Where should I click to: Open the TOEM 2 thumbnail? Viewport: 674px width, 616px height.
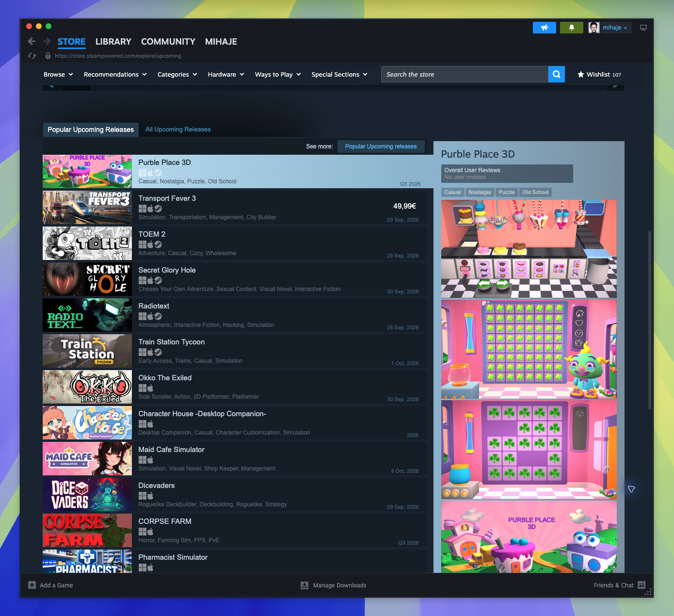pos(87,243)
